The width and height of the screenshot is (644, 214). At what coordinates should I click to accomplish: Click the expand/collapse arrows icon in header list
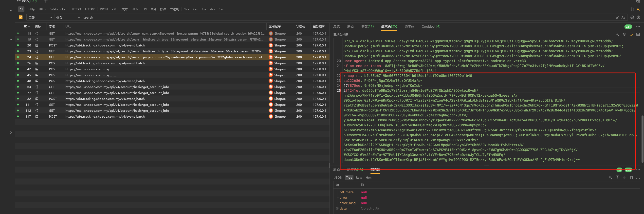point(624,34)
